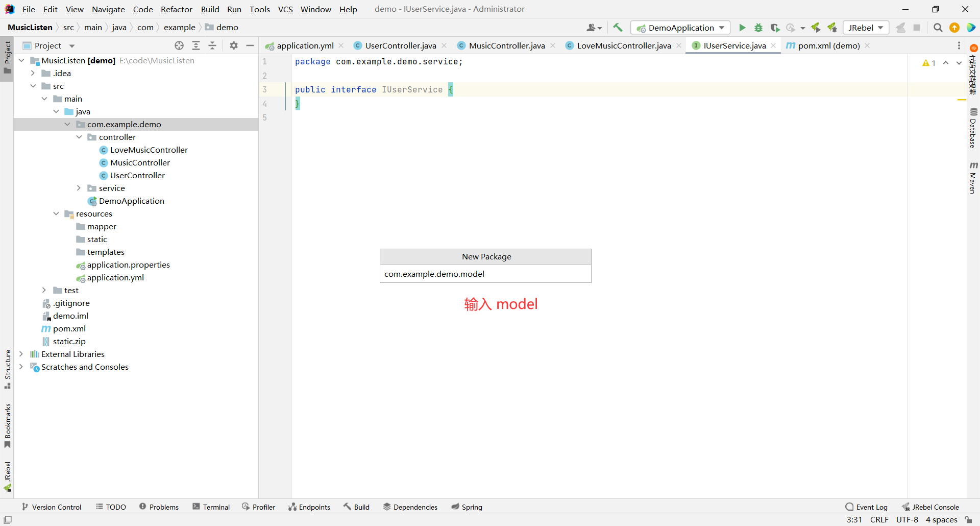
Task: Toggle the Structure tool window
Action: (8, 369)
